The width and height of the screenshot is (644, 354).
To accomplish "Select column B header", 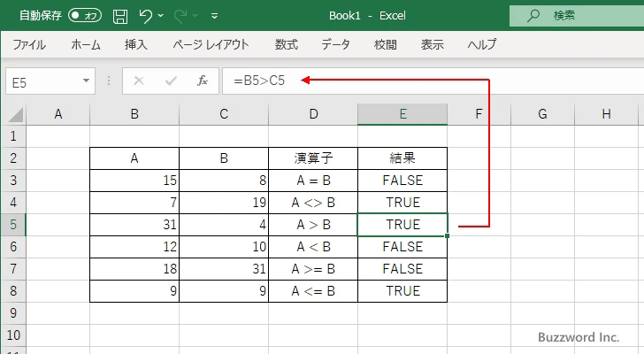I will [x=134, y=114].
